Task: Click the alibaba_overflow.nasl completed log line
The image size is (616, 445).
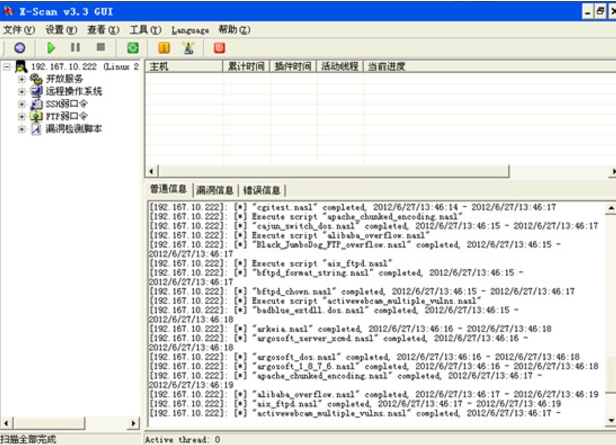Action: [374, 395]
